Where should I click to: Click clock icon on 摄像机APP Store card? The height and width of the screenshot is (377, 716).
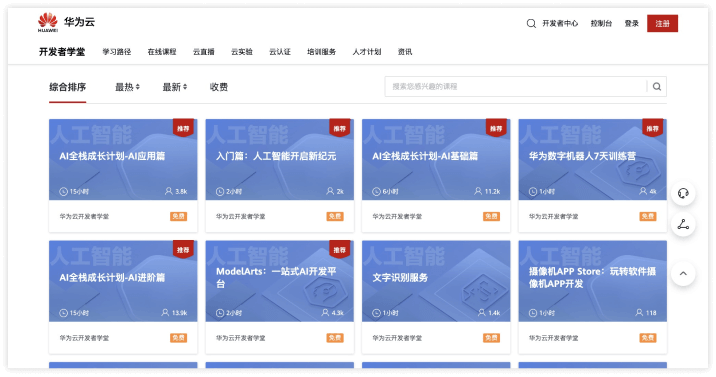coord(533,313)
